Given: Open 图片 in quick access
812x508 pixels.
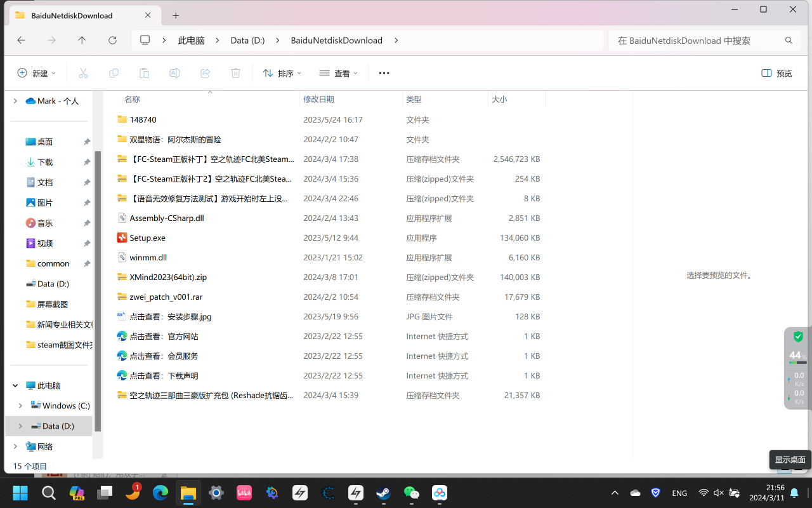Looking at the screenshot, I should pos(44,203).
